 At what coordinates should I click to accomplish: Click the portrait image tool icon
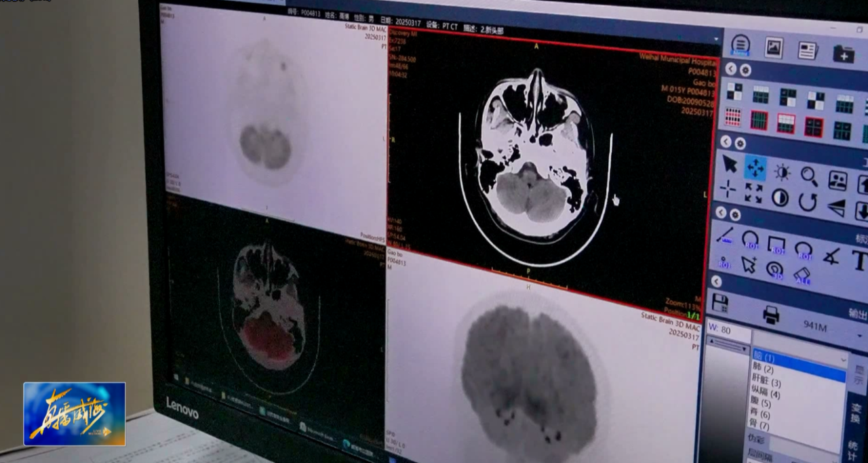coord(838,180)
